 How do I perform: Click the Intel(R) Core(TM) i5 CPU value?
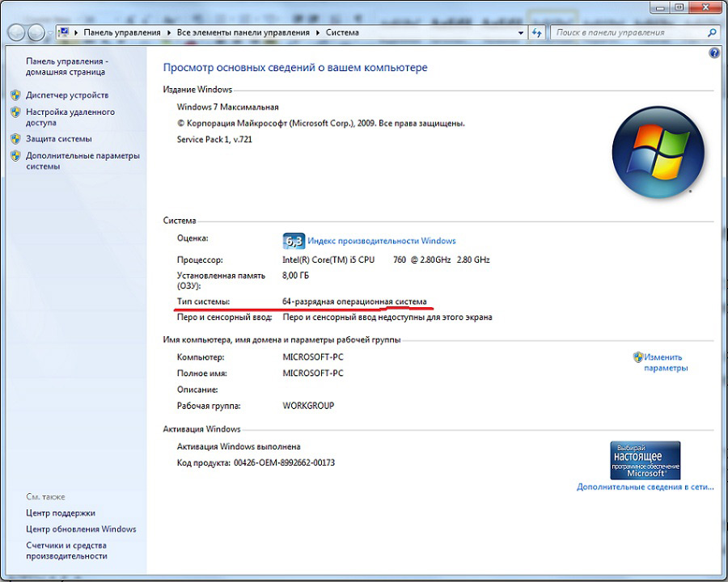(386, 260)
